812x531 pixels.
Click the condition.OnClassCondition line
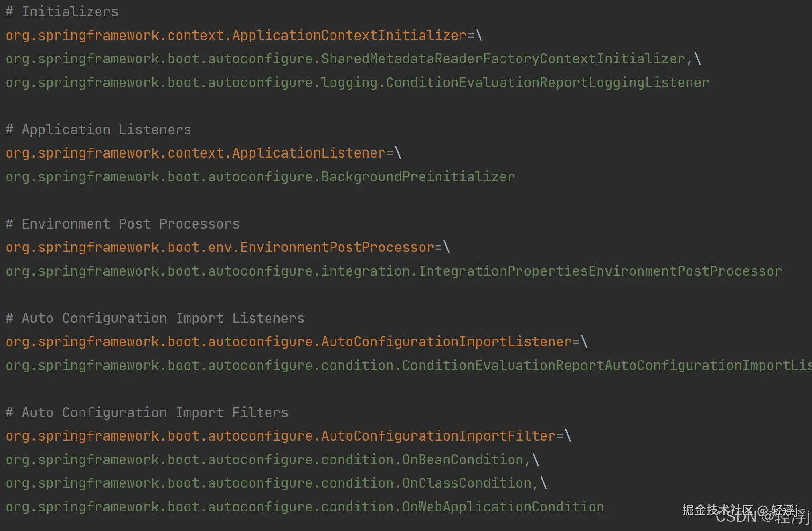[276, 483]
